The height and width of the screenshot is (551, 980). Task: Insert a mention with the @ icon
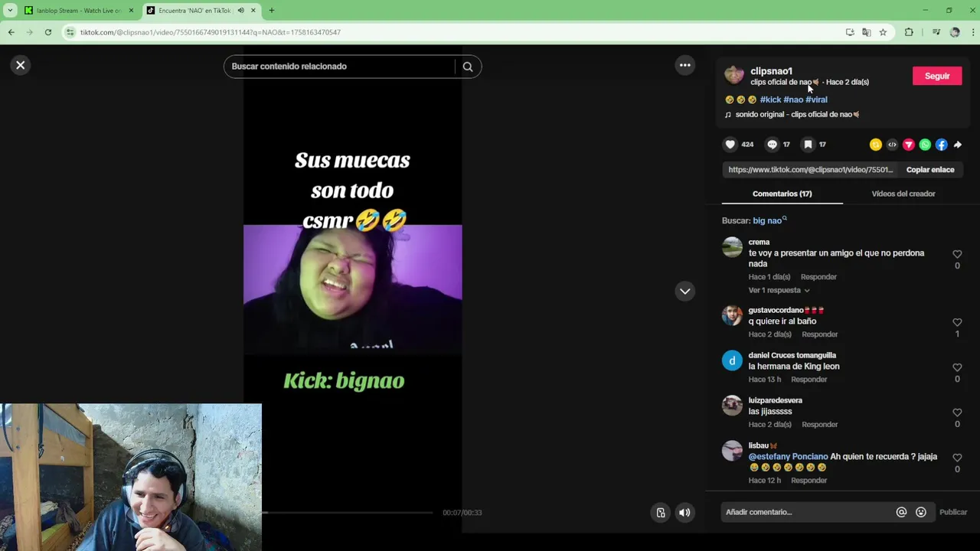click(901, 512)
